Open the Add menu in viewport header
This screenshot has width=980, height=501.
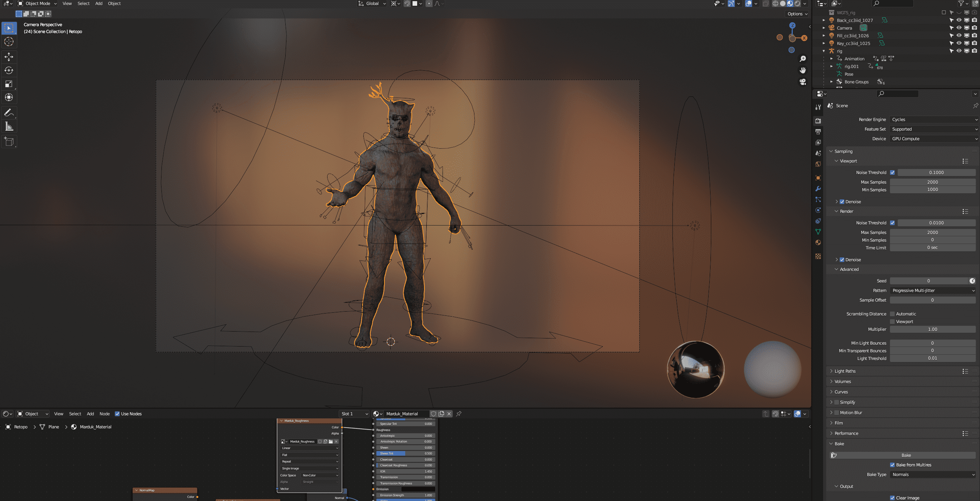point(99,3)
